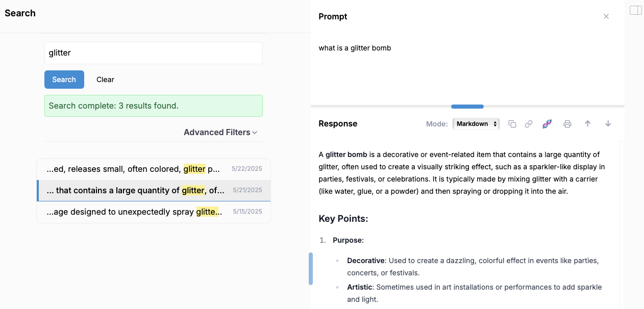644x309 pixels.
Task: Click the Advanced Filters chevron arrow
Action: [x=255, y=133]
